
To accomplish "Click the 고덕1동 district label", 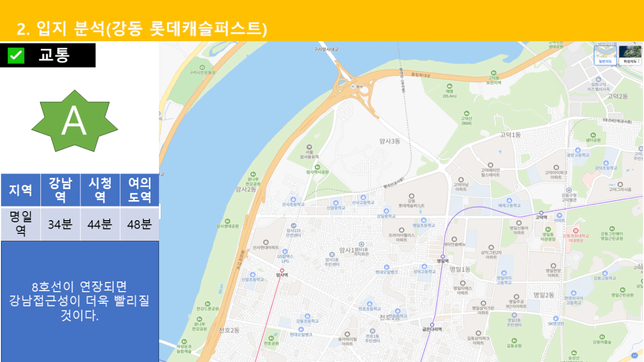I will (x=511, y=135).
